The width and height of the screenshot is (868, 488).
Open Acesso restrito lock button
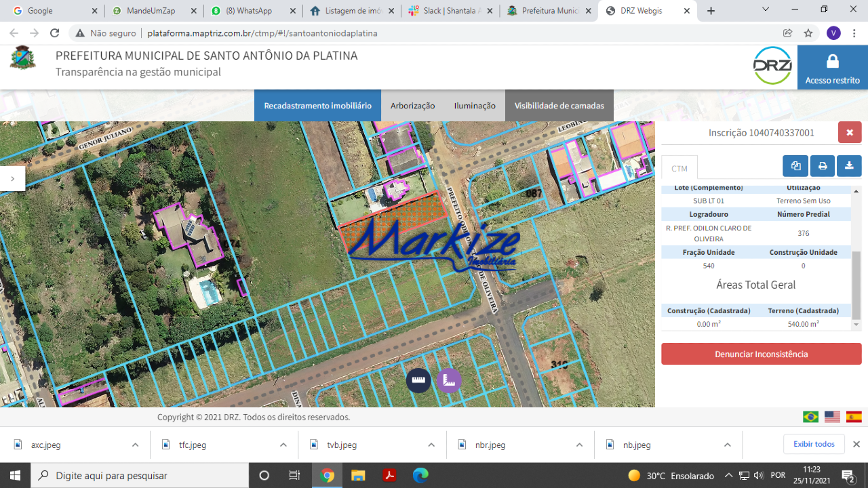pos(833,68)
